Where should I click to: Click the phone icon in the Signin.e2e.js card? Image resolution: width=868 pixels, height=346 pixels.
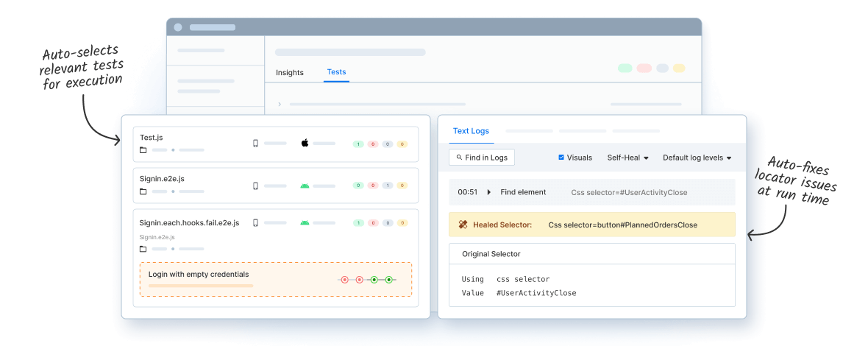[x=255, y=186]
